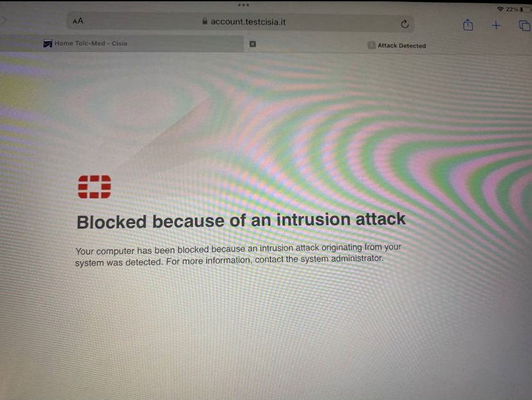Screen dimensions: 532x400
Task: Tap the three-dot multitasking control at top
Action: [244, 5]
